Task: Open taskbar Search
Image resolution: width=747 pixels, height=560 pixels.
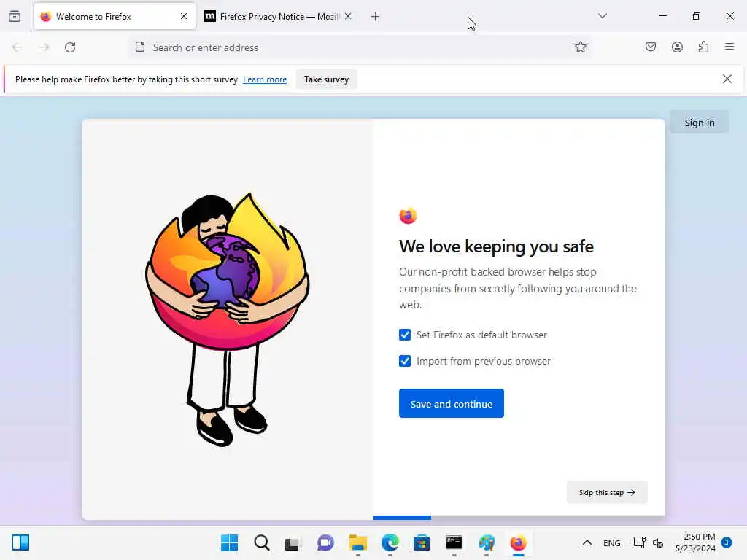Action: pos(262,542)
